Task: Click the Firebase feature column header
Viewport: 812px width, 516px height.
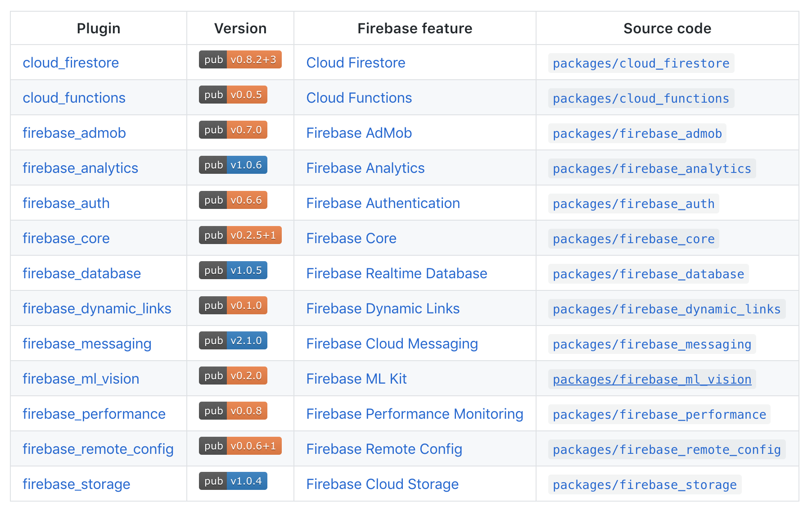Action: click(415, 28)
